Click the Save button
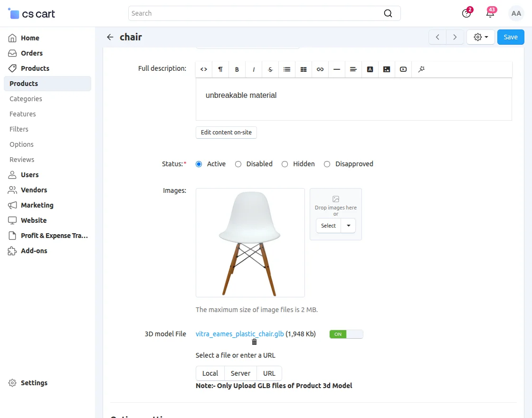 point(511,37)
